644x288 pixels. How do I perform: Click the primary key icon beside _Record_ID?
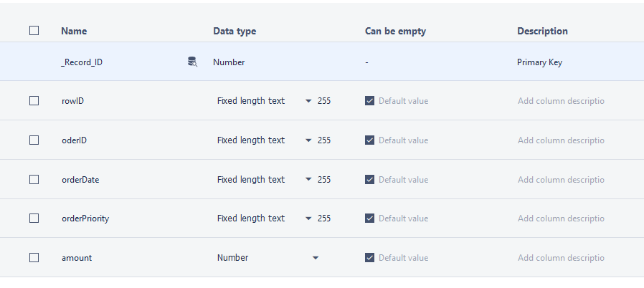pyautogui.click(x=192, y=62)
